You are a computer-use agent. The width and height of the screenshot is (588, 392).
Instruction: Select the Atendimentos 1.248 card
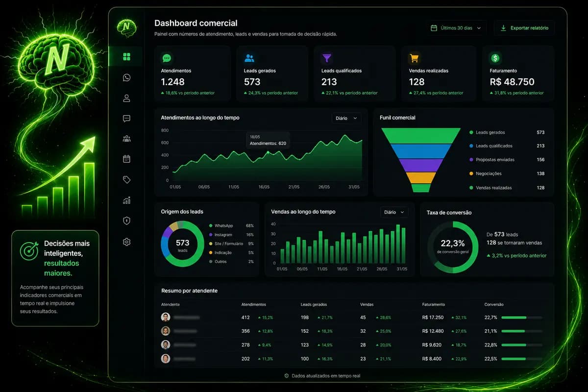[x=193, y=73]
